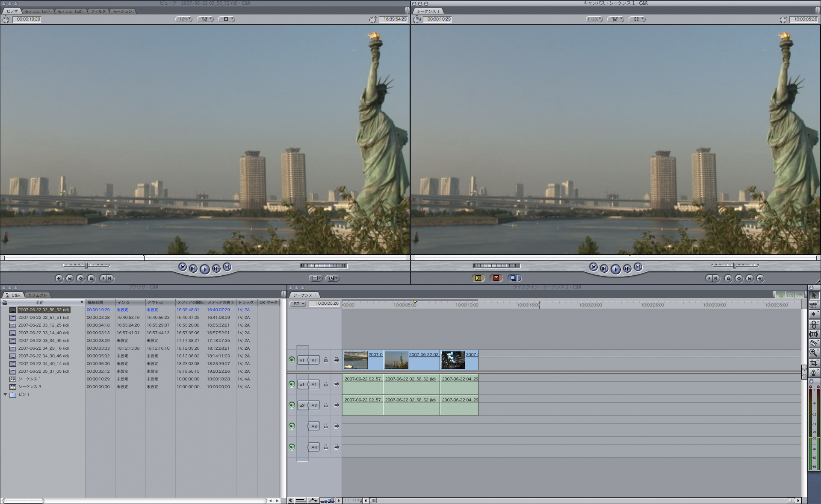Go to next edit in Canvas
The width and height of the screenshot is (821, 504).
[x=638, y=267]
